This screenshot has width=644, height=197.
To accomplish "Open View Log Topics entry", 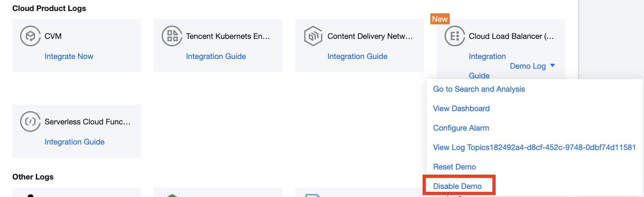I will 534,147.
